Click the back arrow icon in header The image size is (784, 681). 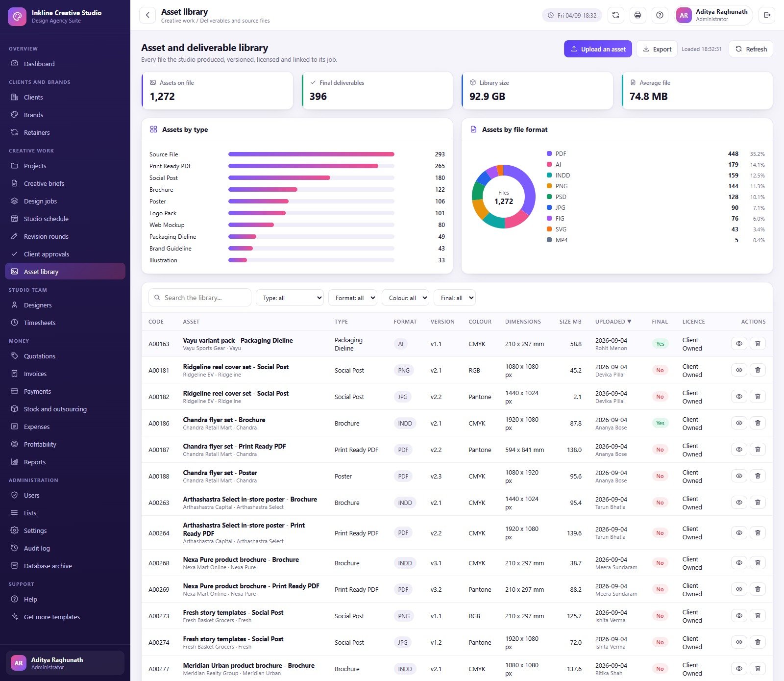tap(147, 15)
